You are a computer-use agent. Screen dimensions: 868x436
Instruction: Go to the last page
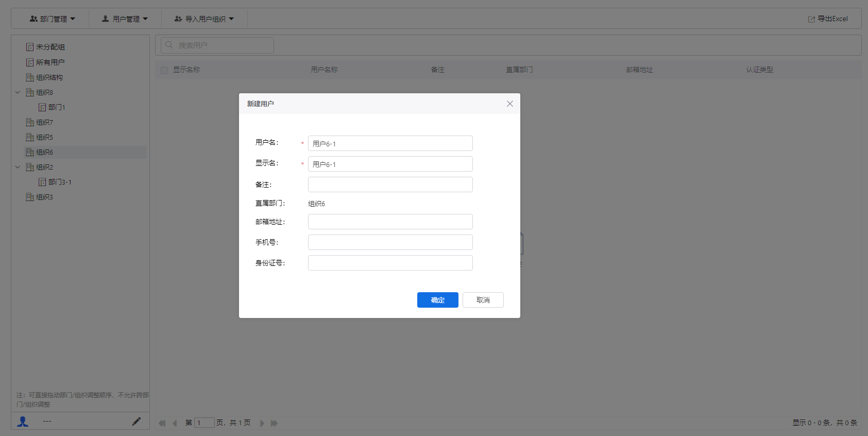274,423
